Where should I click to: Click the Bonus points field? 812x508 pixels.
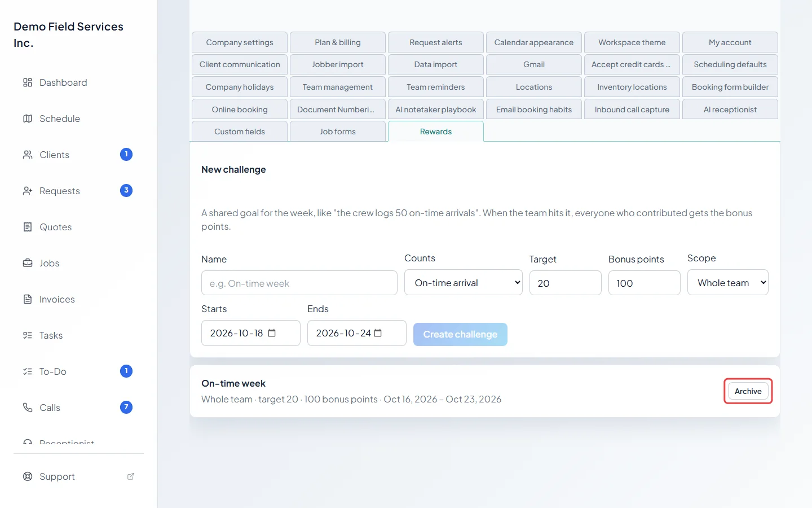[645, 283]
